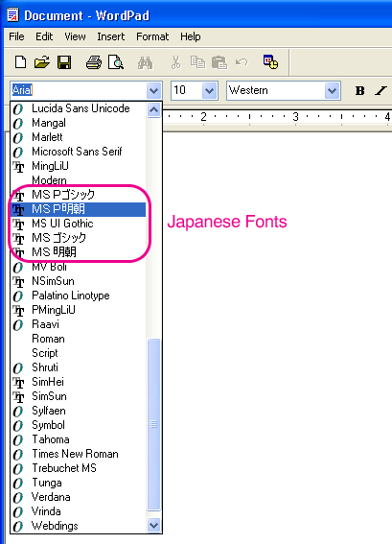Save the document with floppy disk icon
392x544 pixels.
[x=64, y=62]
